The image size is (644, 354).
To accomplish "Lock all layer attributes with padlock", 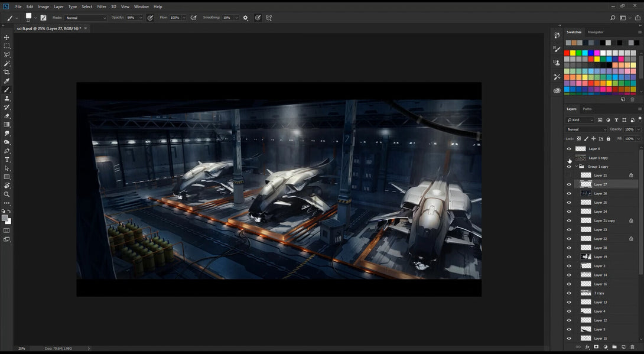I will click(609, 139).
